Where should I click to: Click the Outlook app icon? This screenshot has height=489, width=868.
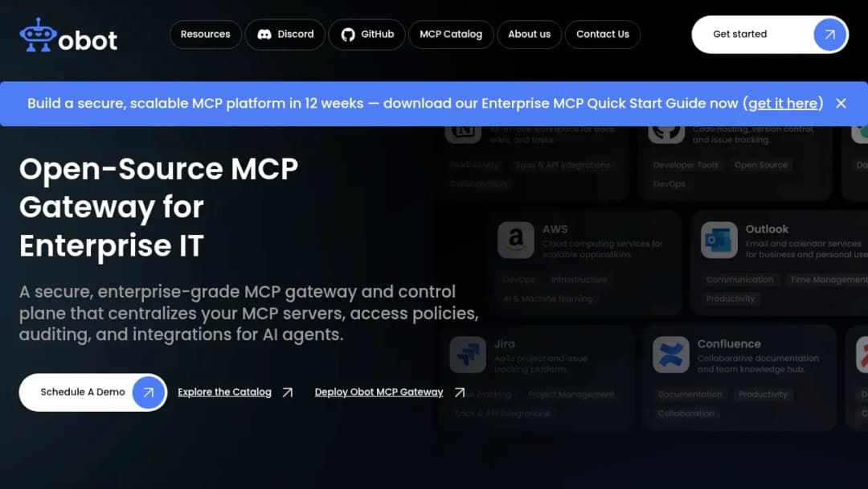[x=719, y=240]
